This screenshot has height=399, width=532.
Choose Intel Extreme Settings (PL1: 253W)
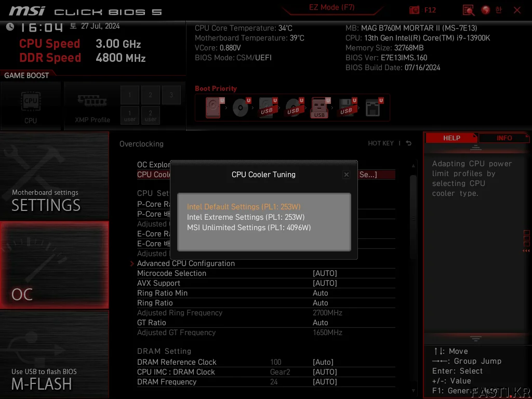[246, 217]
